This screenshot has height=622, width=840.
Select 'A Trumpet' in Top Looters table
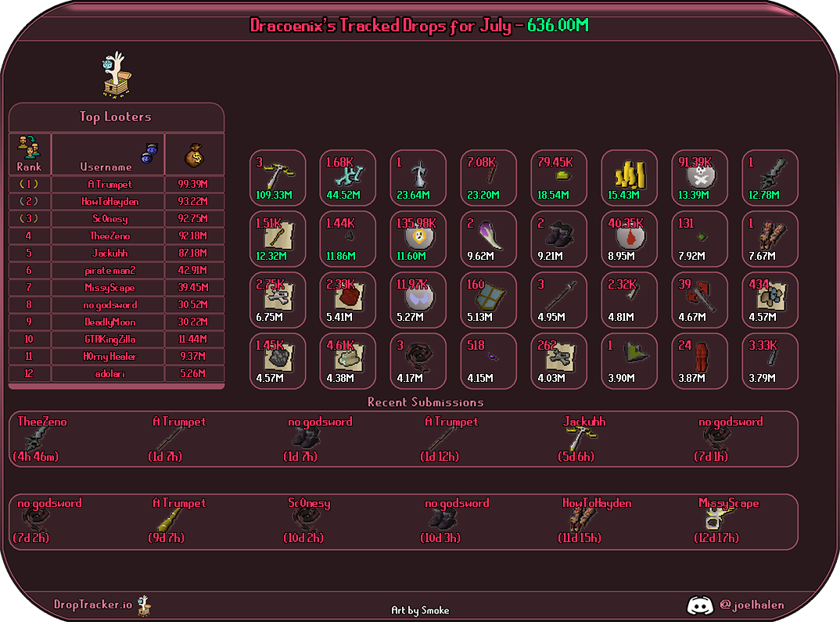109,185
